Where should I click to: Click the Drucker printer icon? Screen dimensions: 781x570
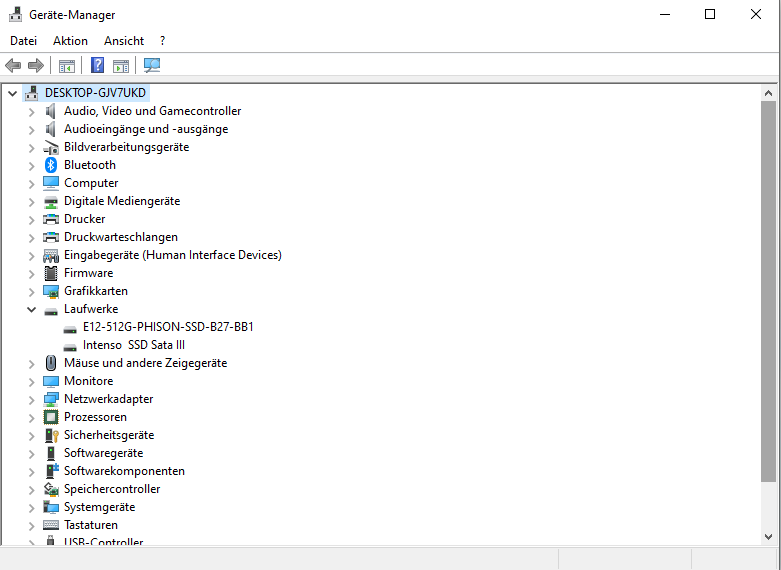(51, 219)
